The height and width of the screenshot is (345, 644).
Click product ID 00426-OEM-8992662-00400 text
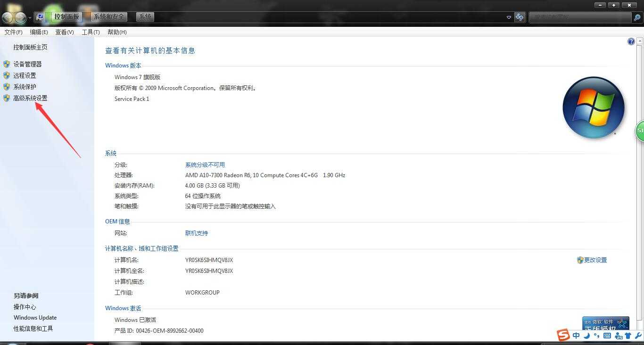pos(170,331)
